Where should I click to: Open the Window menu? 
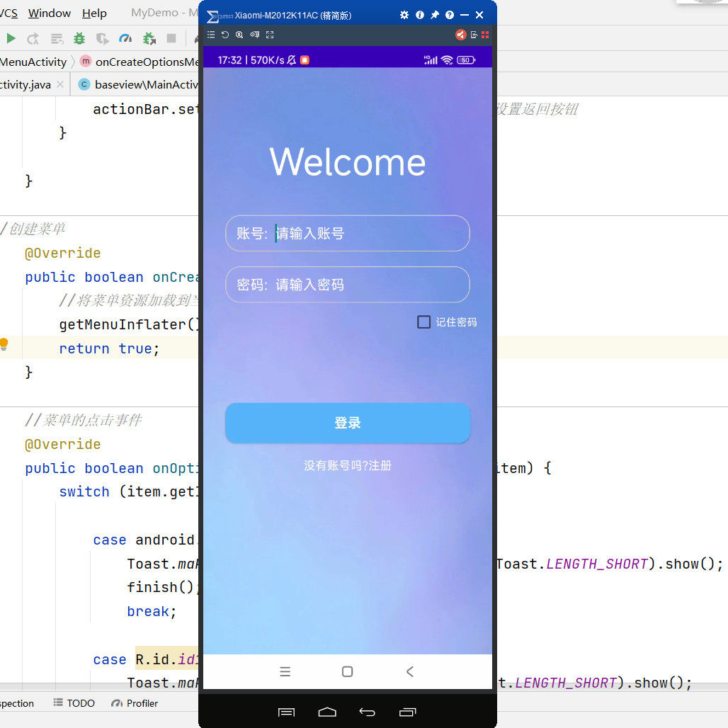48,13
